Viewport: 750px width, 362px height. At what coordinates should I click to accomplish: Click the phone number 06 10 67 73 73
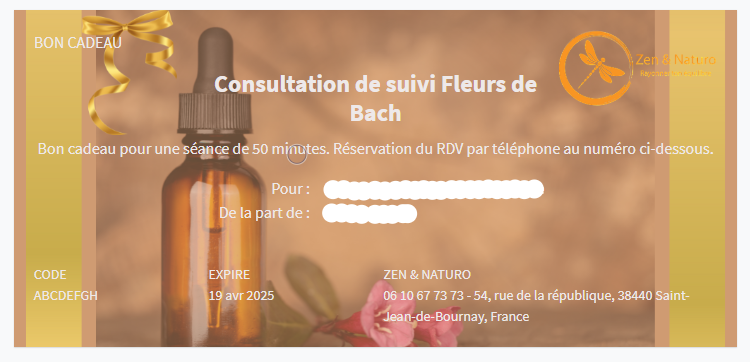423,296
